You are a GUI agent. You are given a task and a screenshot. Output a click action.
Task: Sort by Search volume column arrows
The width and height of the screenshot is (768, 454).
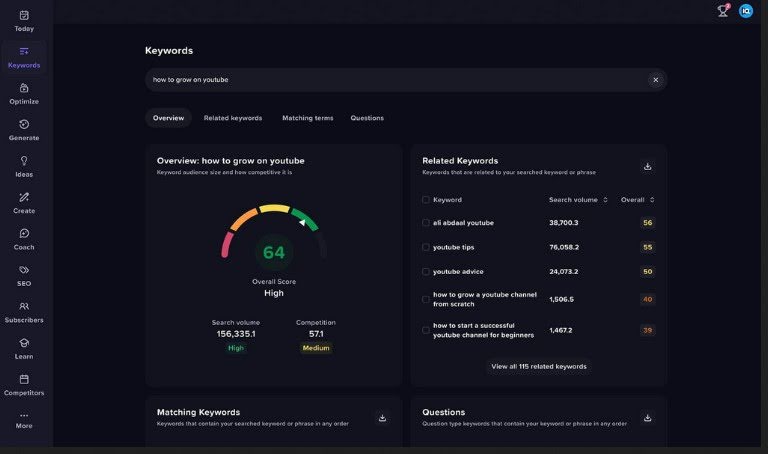pyautogui.click(x=605, y=200)
